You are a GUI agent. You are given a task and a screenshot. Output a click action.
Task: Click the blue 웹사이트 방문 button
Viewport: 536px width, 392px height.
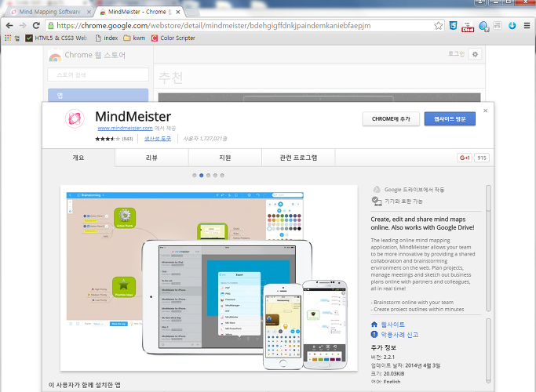pos(450,119)
